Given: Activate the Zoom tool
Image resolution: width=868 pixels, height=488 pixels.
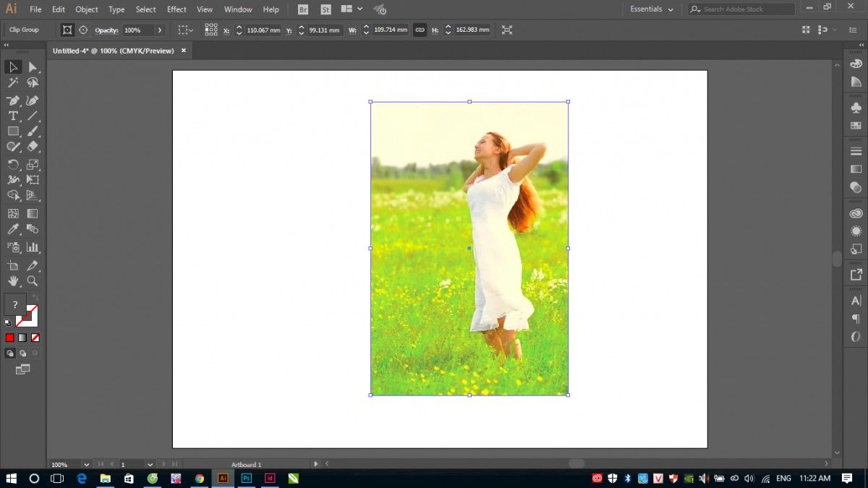Looking at the screenshot, I should (x=33, y=281).
